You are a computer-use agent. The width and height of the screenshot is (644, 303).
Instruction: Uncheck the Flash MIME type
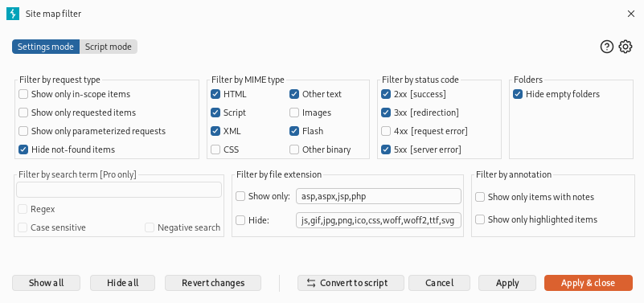[294, 131]
